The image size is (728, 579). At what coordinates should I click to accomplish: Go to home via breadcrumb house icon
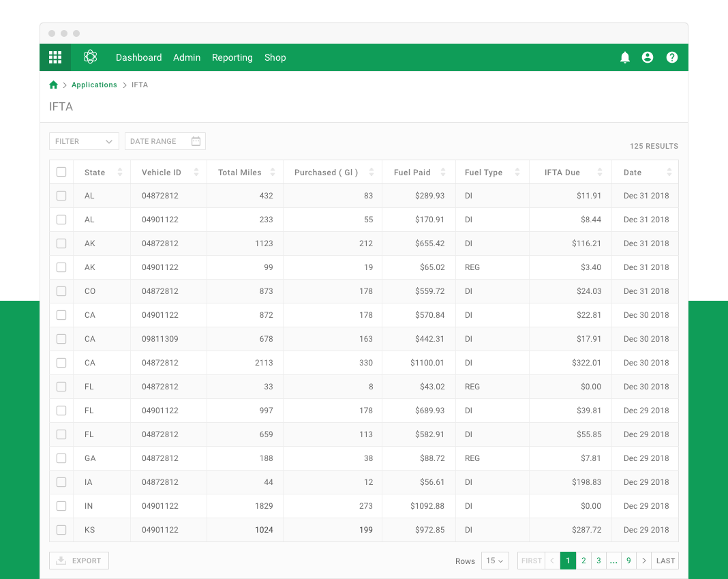click(x=53, y=85)
